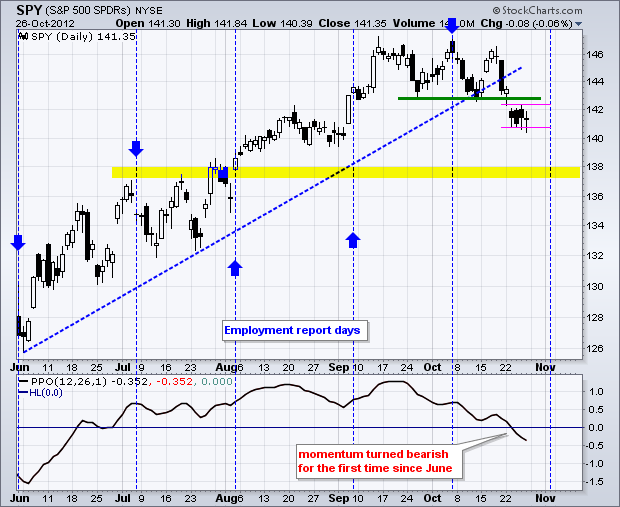This screenshot has width=620, height=507.
Task: Click the PPO scale 1.0 label
Action: (596, 392)
